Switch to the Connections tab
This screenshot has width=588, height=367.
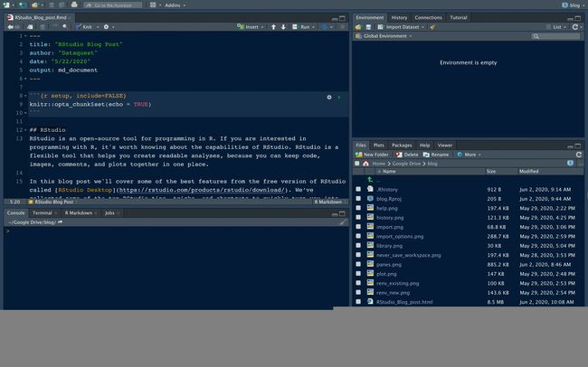[x=428, y=17]
